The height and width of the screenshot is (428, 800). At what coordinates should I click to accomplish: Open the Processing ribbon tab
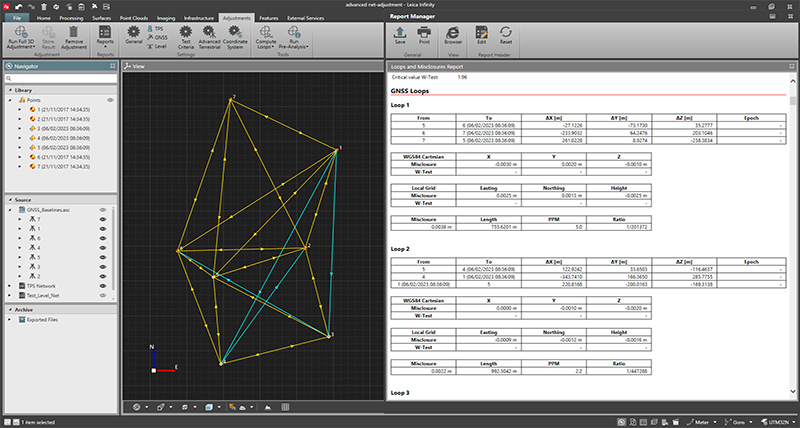(x=71, y=18)
